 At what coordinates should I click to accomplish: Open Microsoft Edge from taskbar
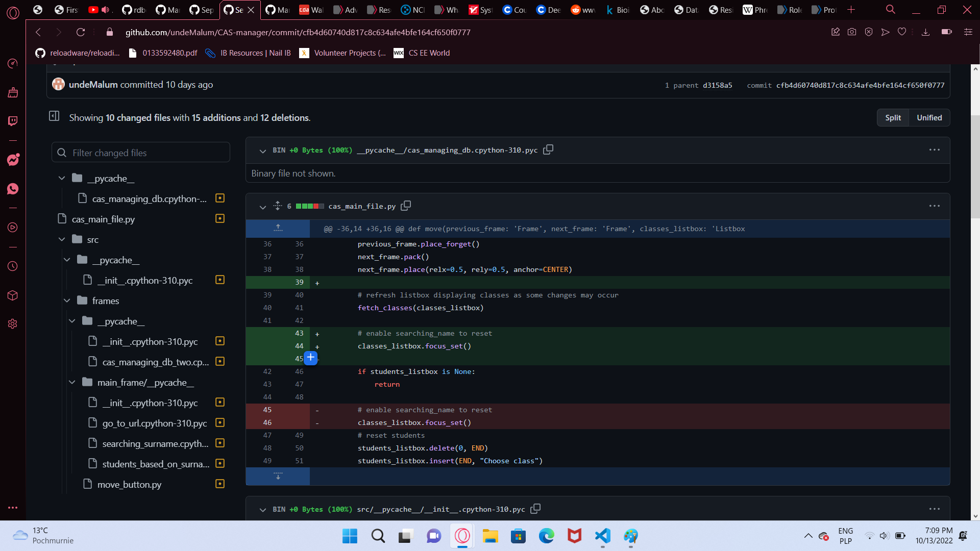[546, 536]
